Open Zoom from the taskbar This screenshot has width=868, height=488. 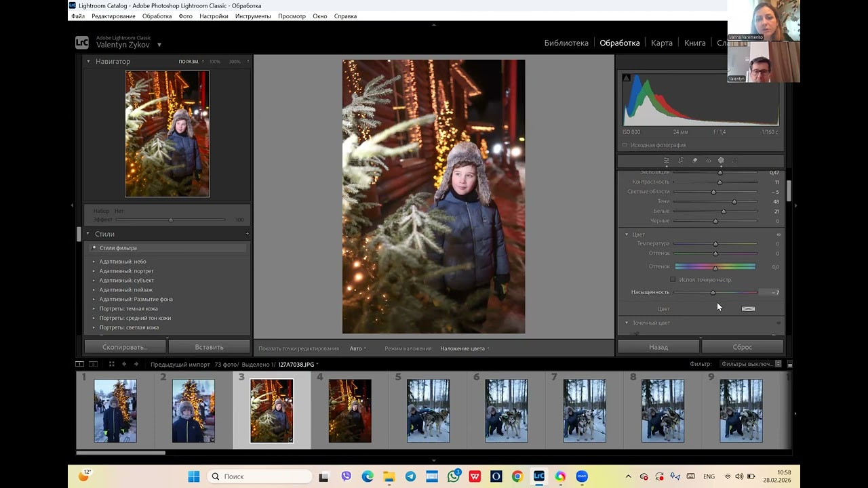[582, 476]
